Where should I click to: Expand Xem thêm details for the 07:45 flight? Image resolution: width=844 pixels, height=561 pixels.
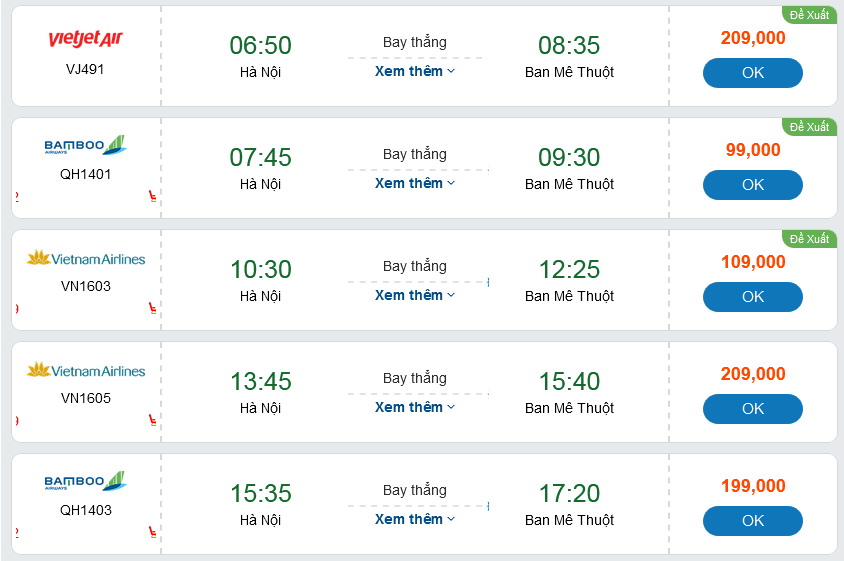pyautogui.click(x=415, y=183)
